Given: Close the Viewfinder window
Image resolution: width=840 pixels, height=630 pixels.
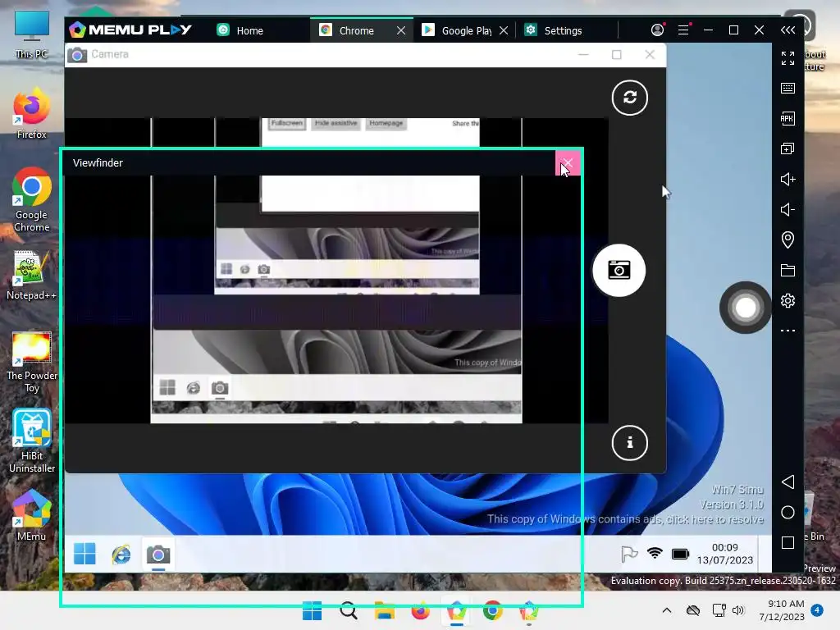Looking at the screenshot, I should (568, 163).
